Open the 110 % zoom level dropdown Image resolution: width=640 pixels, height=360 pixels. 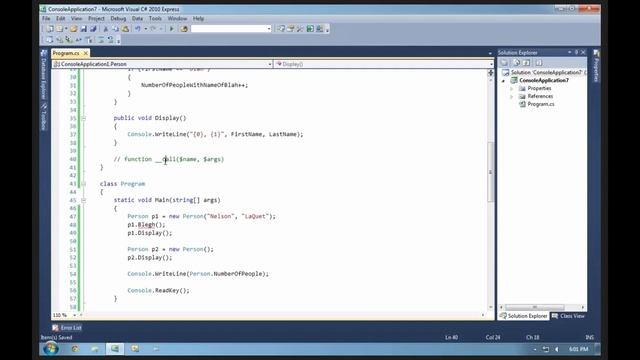pos(74,316)
